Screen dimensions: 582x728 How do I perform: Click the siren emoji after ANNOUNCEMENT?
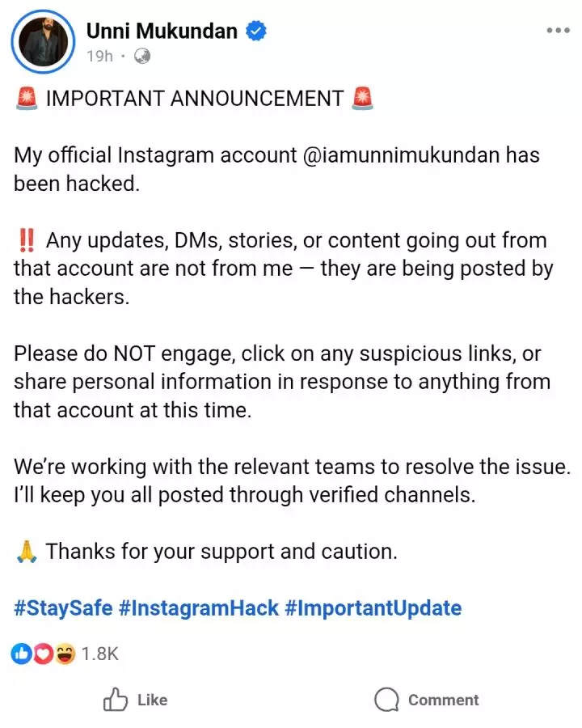tap(363, 99)
